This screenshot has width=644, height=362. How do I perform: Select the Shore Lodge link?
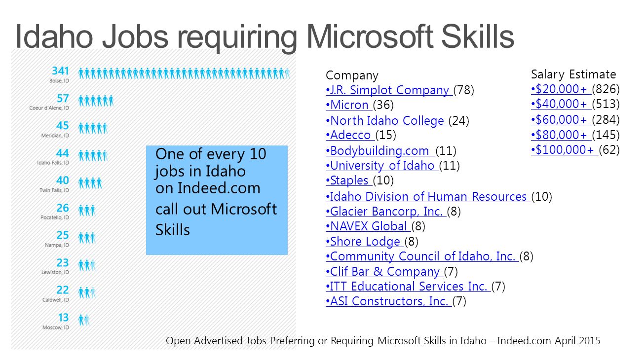click(365, 242)
